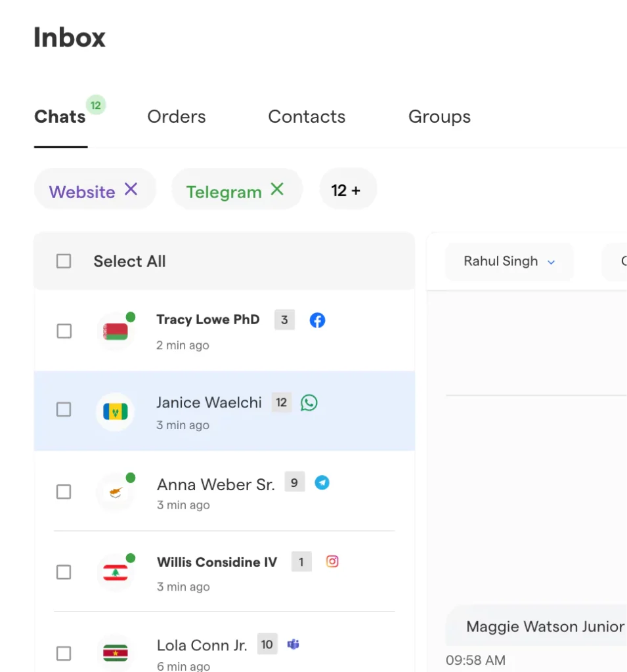Click Tracy Lowe PhD's flag avatar
Screen dimensions: 627x672
tap(116, 331)
